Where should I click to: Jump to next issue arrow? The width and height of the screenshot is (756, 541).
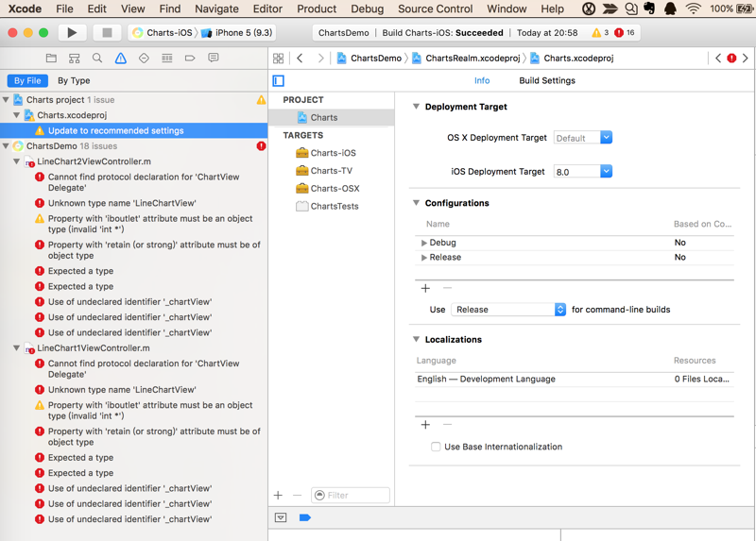tap(746, 59)
